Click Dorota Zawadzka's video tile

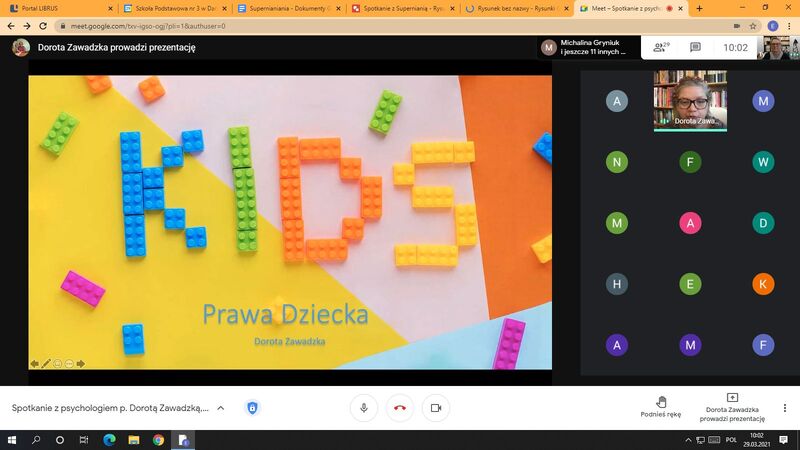690,100
